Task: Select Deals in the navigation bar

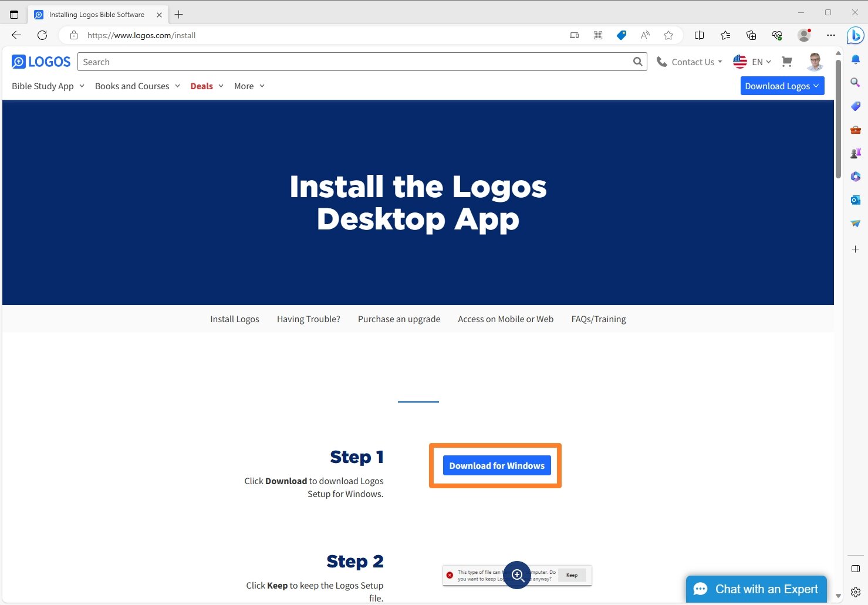Action: pyautogui.click(x=201, y=86)
